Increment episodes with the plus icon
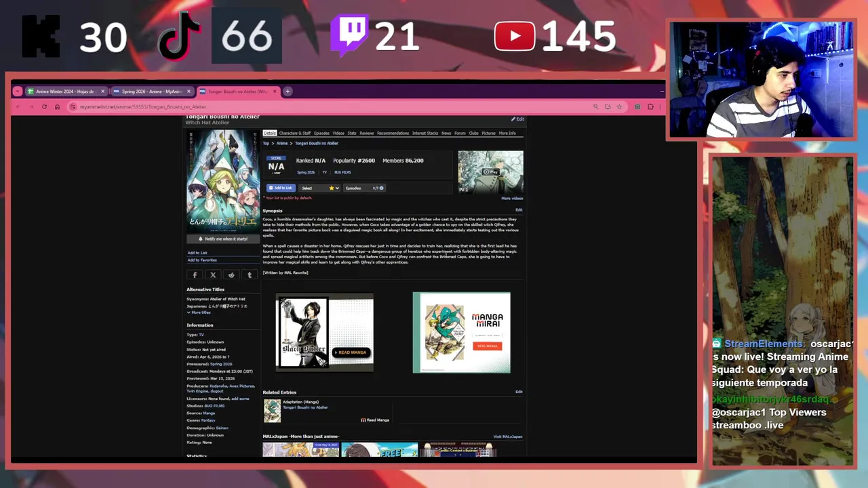868x488 pixels. (x=382, y=188)
